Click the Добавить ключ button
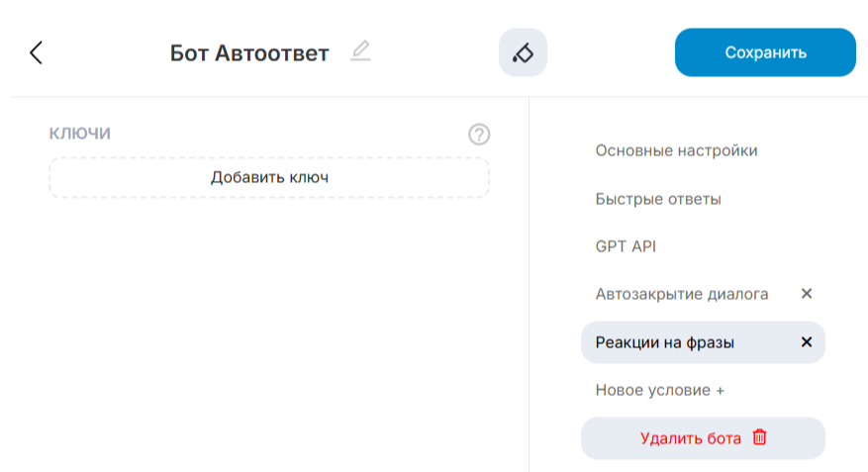Image resolution: width=868 pixels, height=472 pixels. (269, 177)
